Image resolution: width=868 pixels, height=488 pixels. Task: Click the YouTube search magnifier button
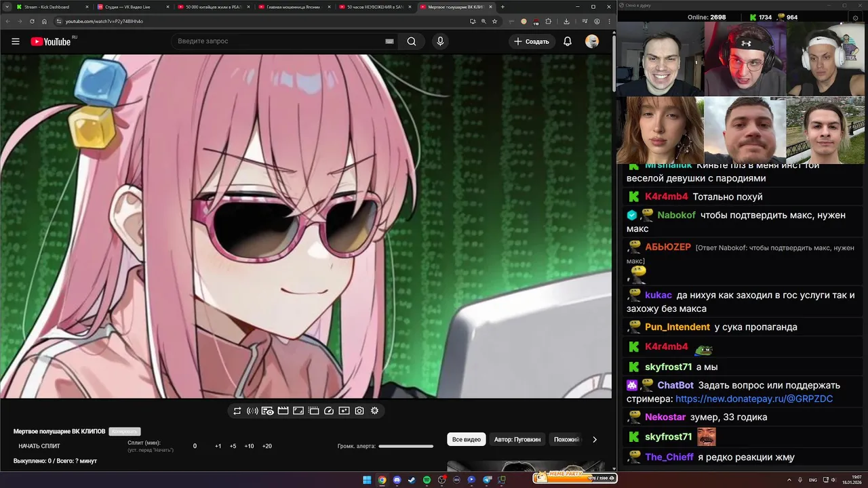click(412, 41)
